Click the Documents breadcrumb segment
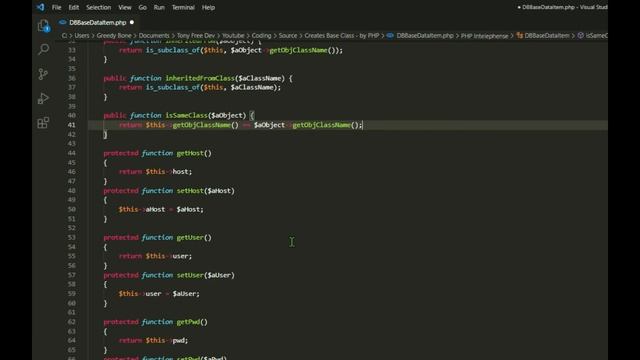Screen dimensions: 640x360 (x=154, y=36)
